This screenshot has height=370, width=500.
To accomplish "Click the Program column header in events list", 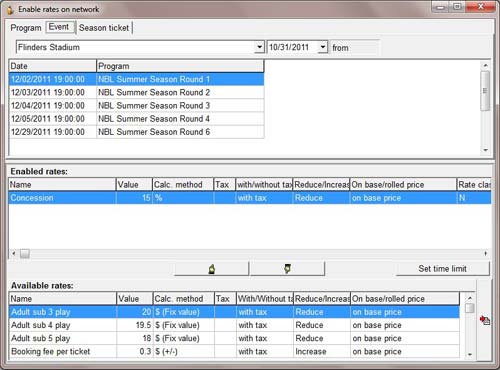I will (x=180, y=66).
